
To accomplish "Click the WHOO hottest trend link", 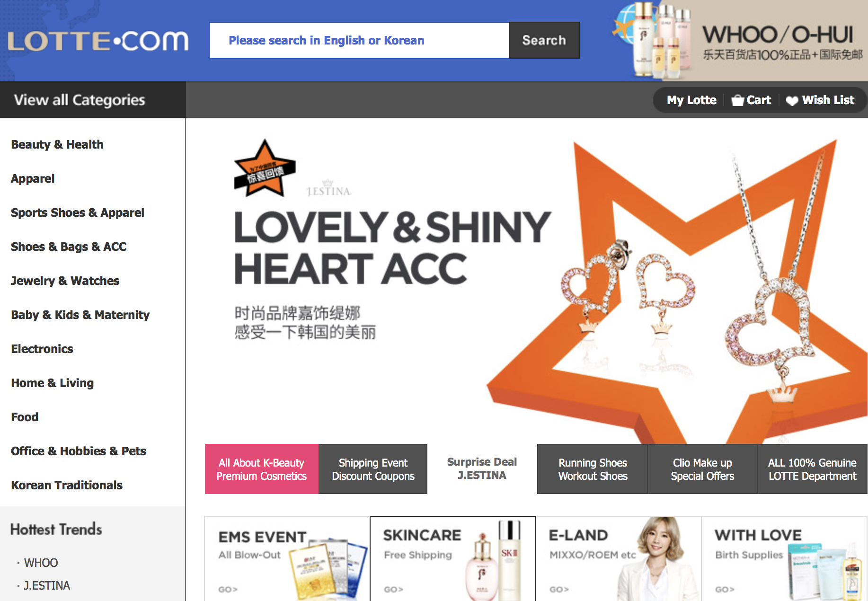I will coord(41,563).
